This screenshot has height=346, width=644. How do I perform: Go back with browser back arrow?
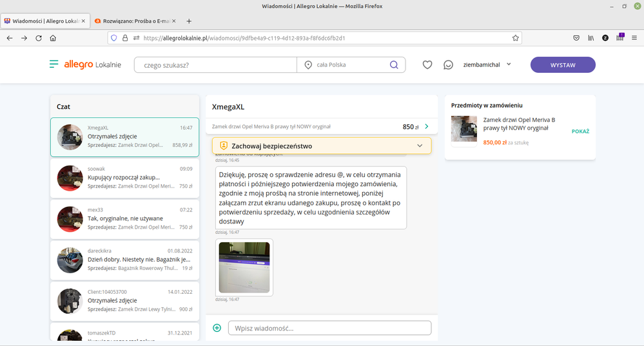(x=10, y=38)
